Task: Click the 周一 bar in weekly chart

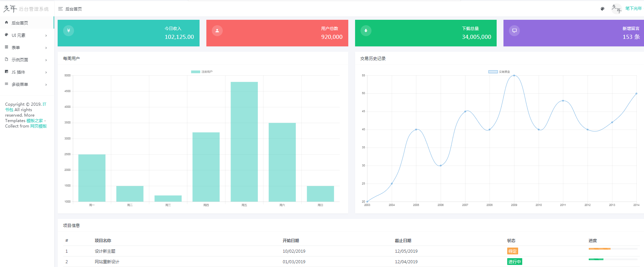Action: coord(92,178)
